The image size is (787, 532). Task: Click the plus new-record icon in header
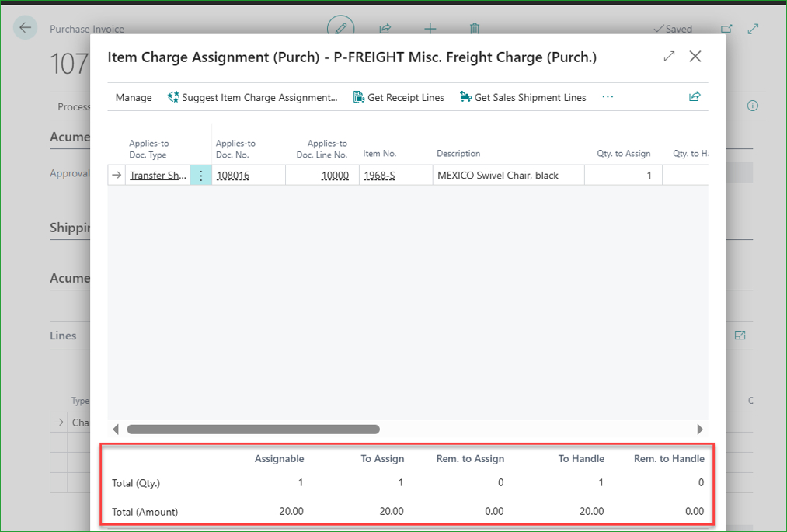(430, 29)
